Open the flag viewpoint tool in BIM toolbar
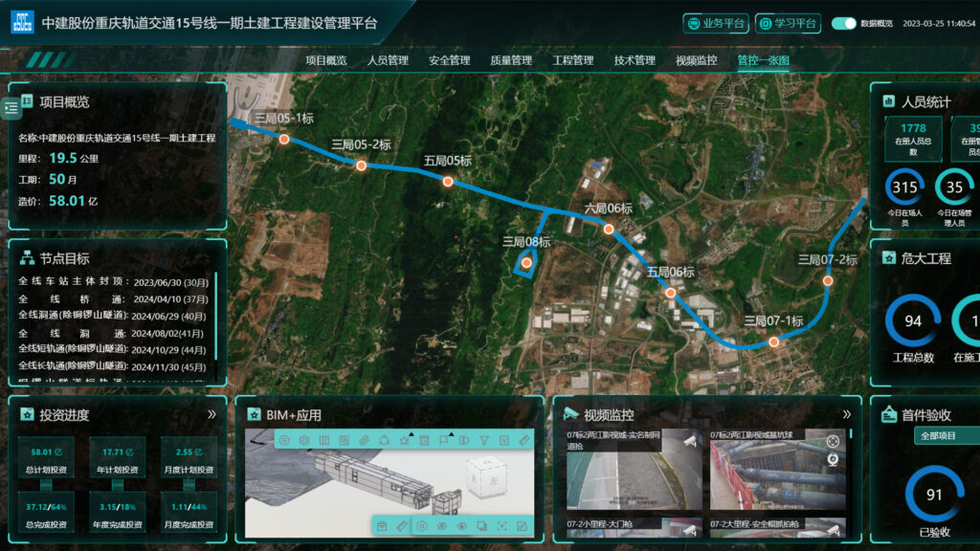The image size is (980, 551). point(444,440)
